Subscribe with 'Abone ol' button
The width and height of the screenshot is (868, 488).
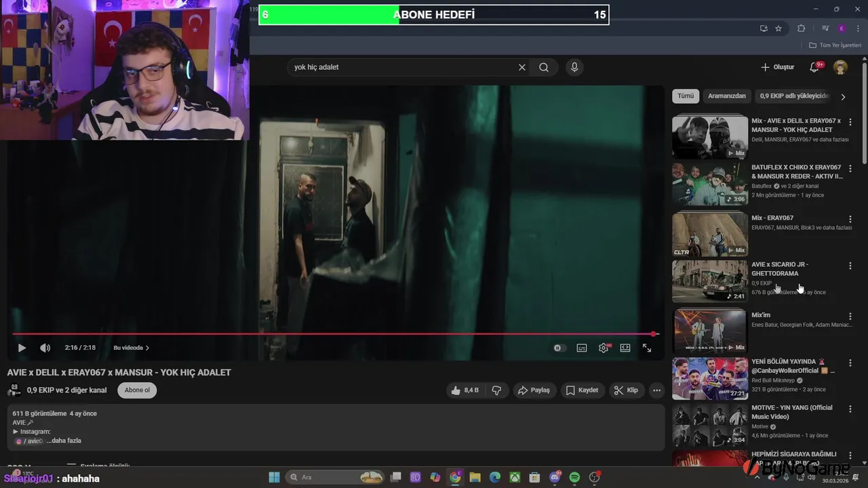pyautogui.click(x=137, y=390)
